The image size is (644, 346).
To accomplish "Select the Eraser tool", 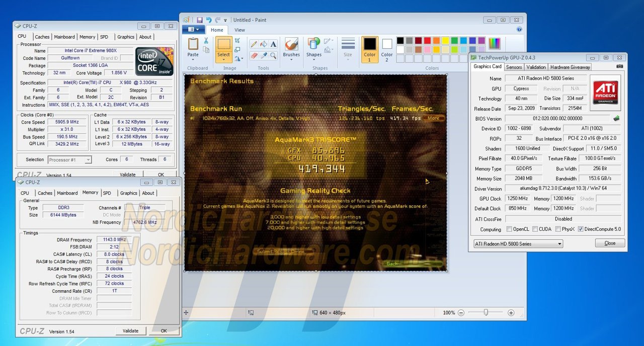I will click(254, 55).
